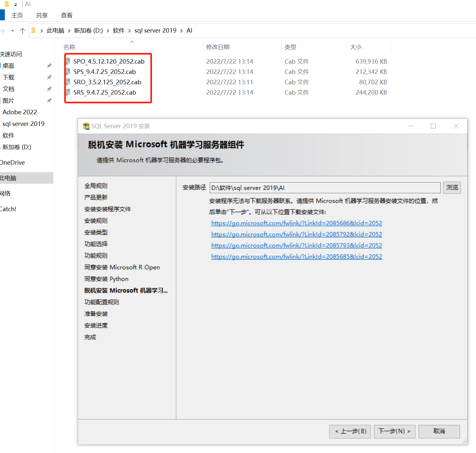Sort files by the 大小 column header
This screenshot has height=453, width=476.
[356, 47]
